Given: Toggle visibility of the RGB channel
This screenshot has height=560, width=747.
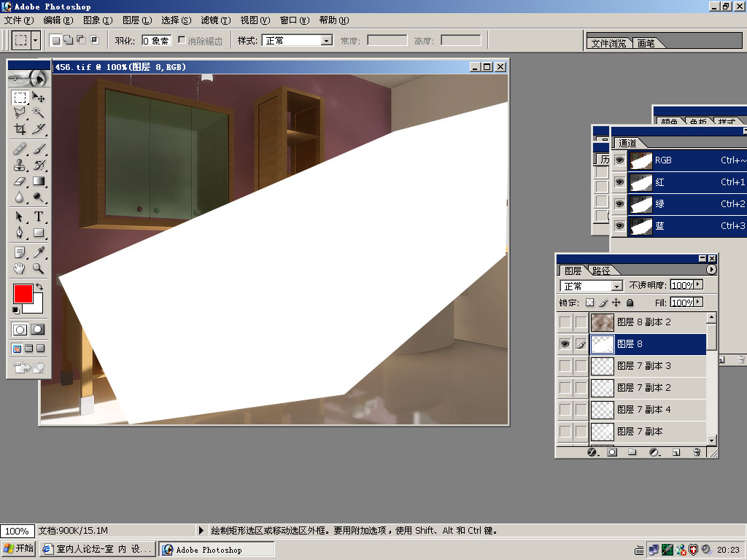Looking at the screenshot, I should 619,160.
